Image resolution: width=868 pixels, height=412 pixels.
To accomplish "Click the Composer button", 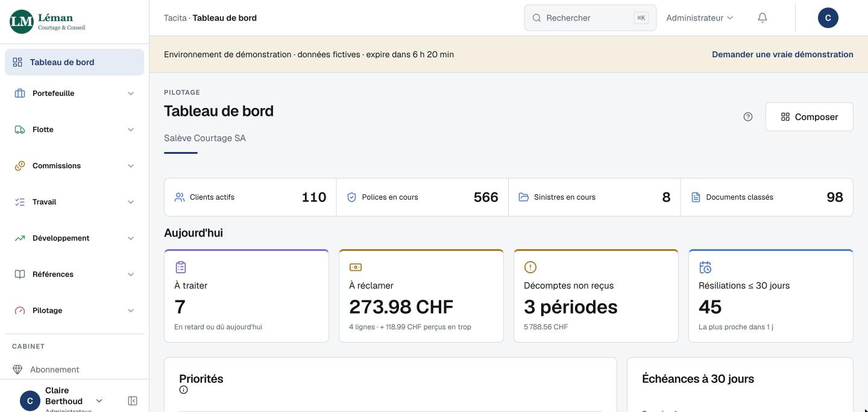I will 810,117.
